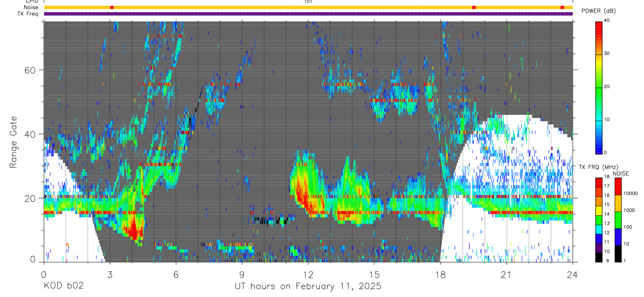Click the red top swatch of NOISE legend

click(x=618, y=186)
